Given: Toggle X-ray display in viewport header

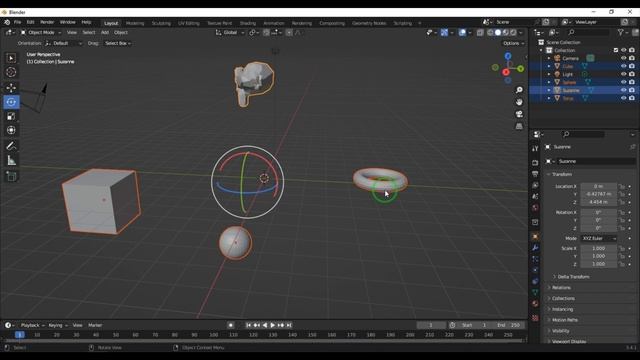Looking at the screenshot, I should click(480, 33).
